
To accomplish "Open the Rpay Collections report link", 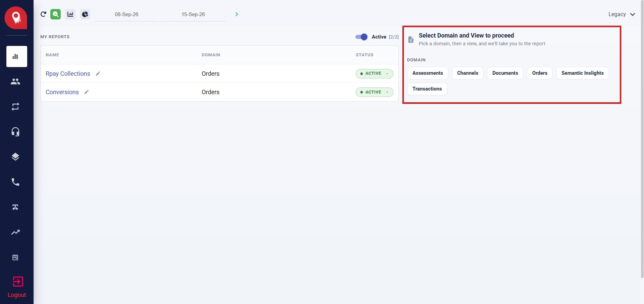I will (68, 74).
